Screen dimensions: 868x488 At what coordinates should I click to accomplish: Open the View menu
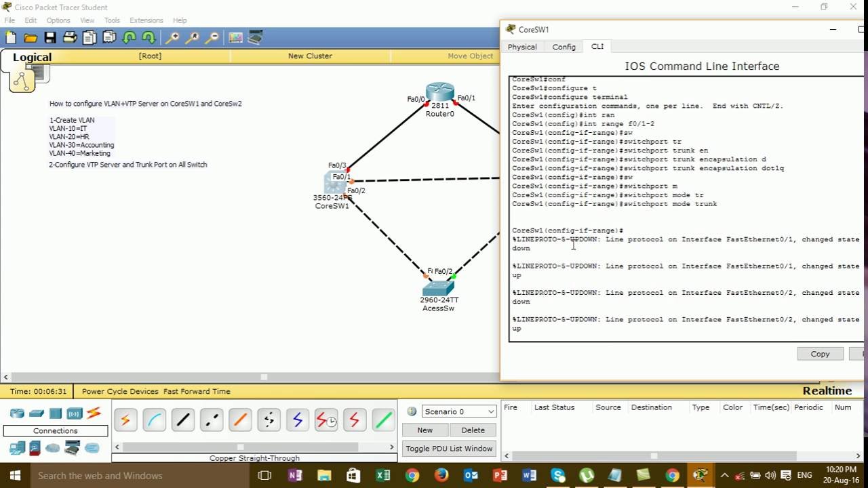[87, 20]
